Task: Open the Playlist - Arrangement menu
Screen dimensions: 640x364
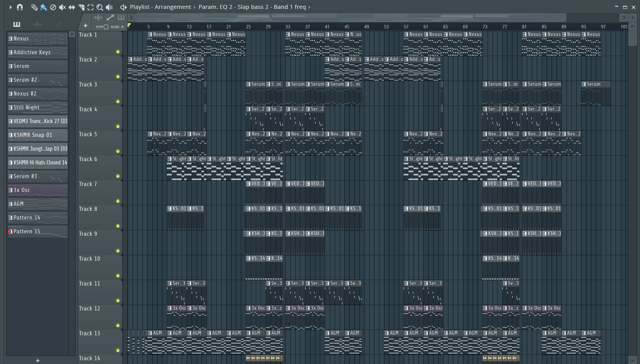Action: pyautogui.click(x=160, y=7)
